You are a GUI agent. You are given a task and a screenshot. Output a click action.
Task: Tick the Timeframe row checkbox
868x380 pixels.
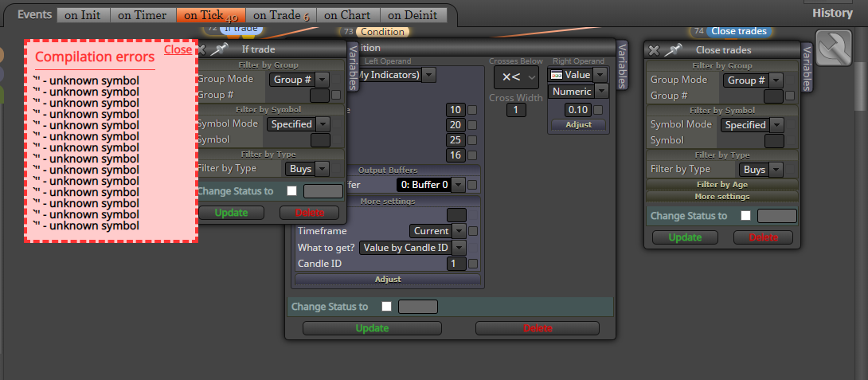[x=472, y=231]
